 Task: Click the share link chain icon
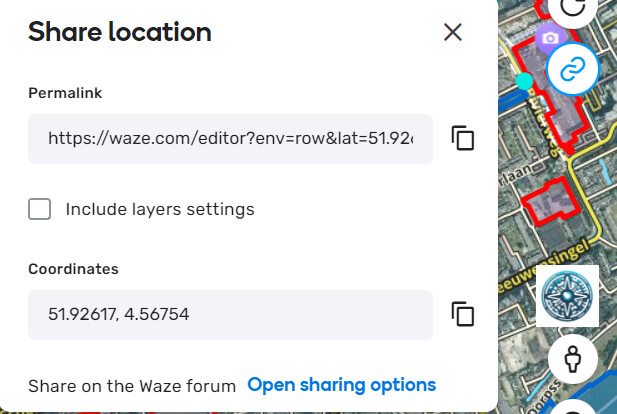[572, 69]
